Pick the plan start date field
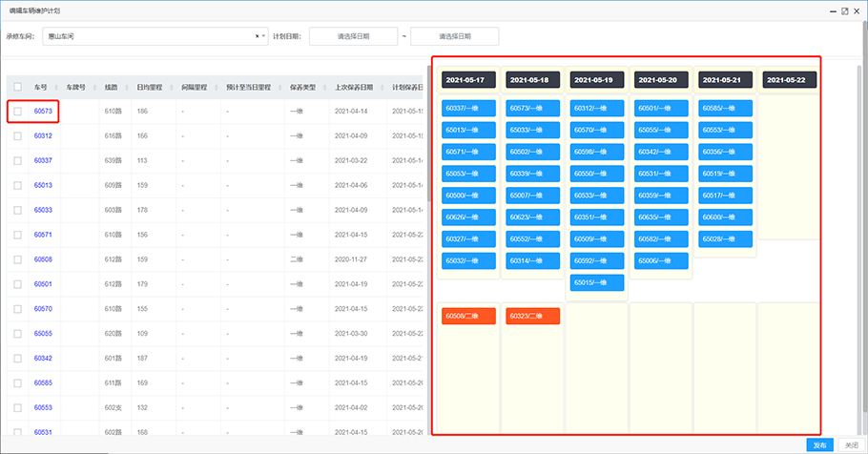This screenshot has height=454, width=868. (353, 36)
